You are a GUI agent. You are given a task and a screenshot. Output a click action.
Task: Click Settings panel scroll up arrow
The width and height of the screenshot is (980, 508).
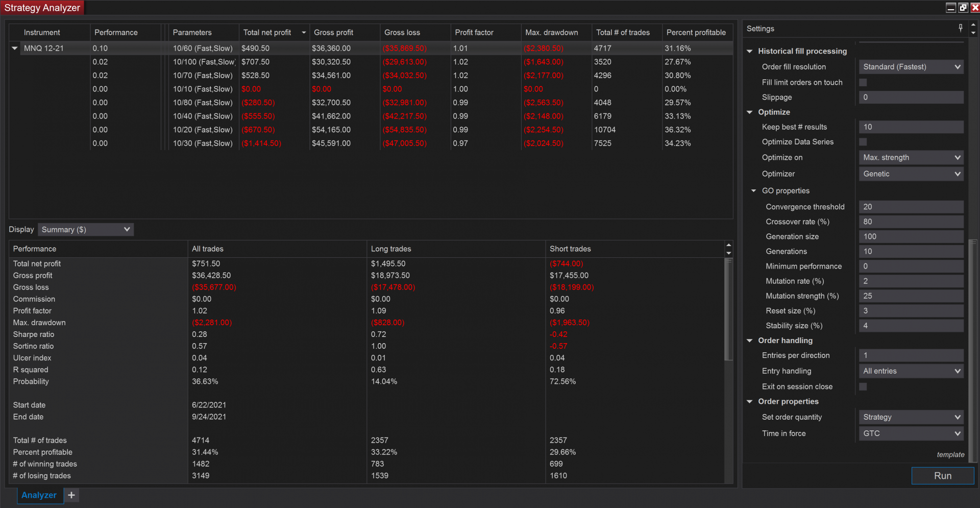973,25
